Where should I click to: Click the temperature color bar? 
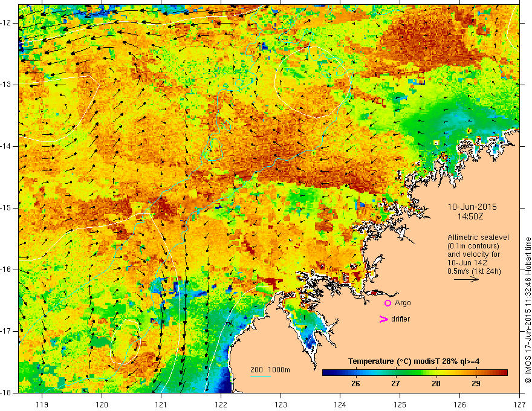click(415, 373)
